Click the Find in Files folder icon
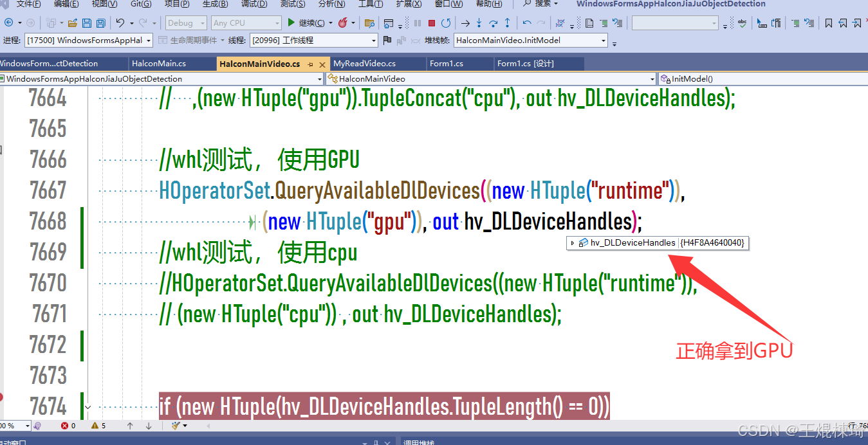This screenshot has height=445, width=868. (x=369, y=23)
